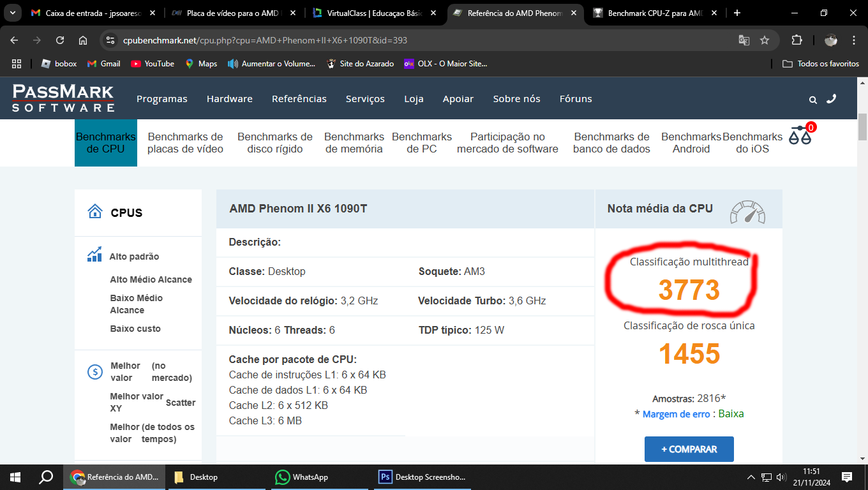Open the Maps bookmark
The image size is (868, 490).
[x=201, y=64]
